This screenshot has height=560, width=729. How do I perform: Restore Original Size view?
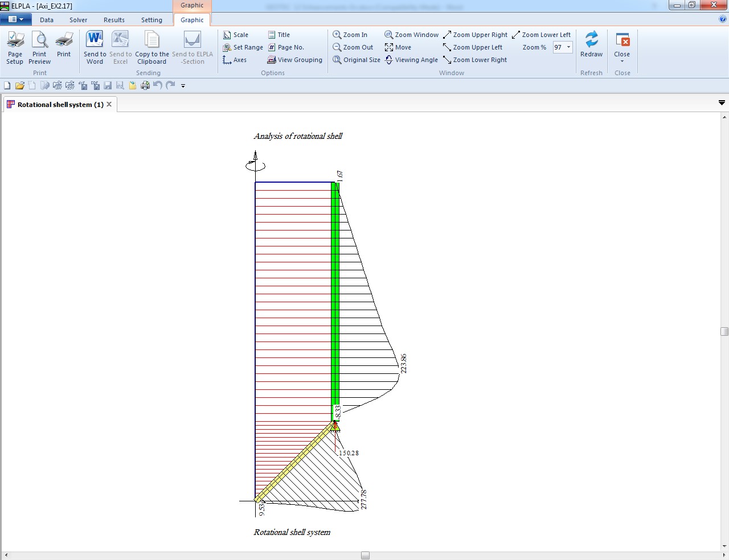point(357,60)
